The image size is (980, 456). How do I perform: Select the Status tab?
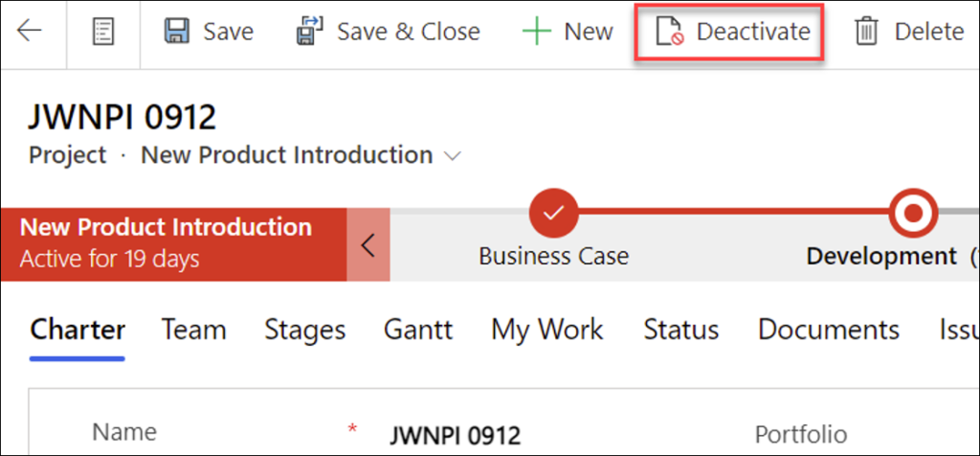pos(680,331)
